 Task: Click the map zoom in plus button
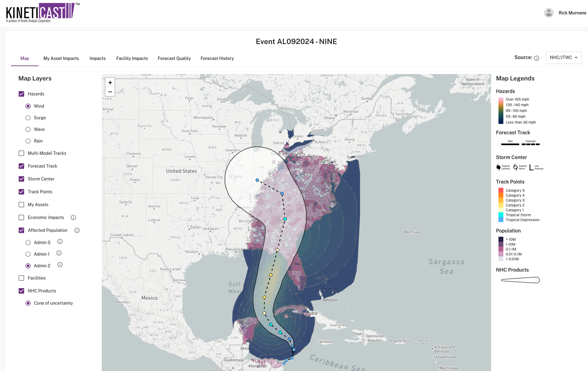[x=110, y=83]
